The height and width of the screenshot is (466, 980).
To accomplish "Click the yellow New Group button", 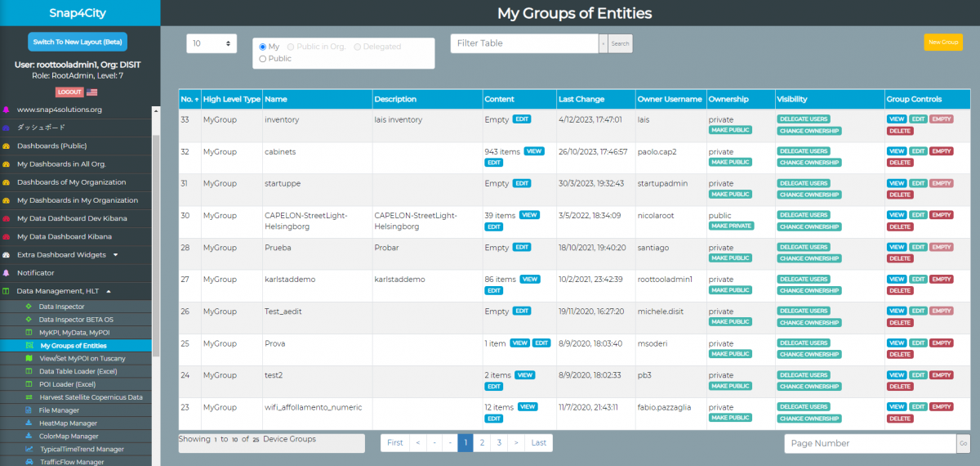I will click(943, 43).
